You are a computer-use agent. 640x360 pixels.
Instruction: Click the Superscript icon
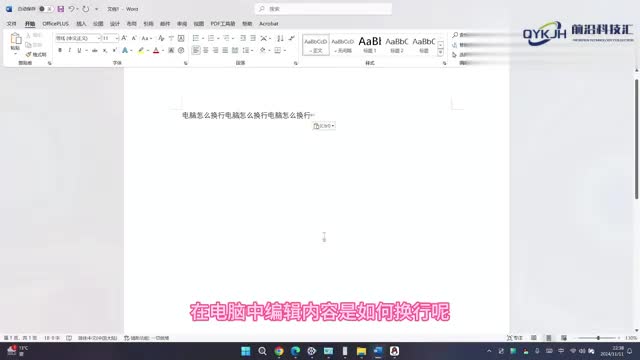click(115, 50)
